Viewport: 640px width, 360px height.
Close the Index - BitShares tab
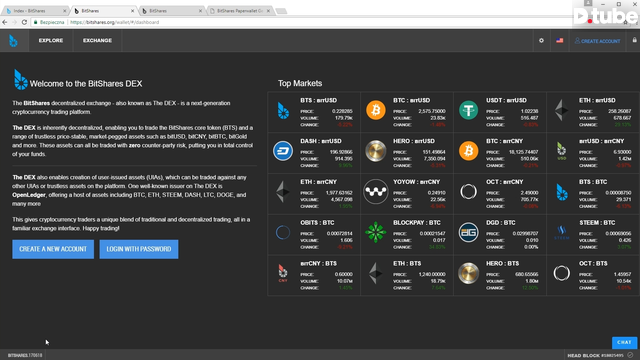pos(64,11)
